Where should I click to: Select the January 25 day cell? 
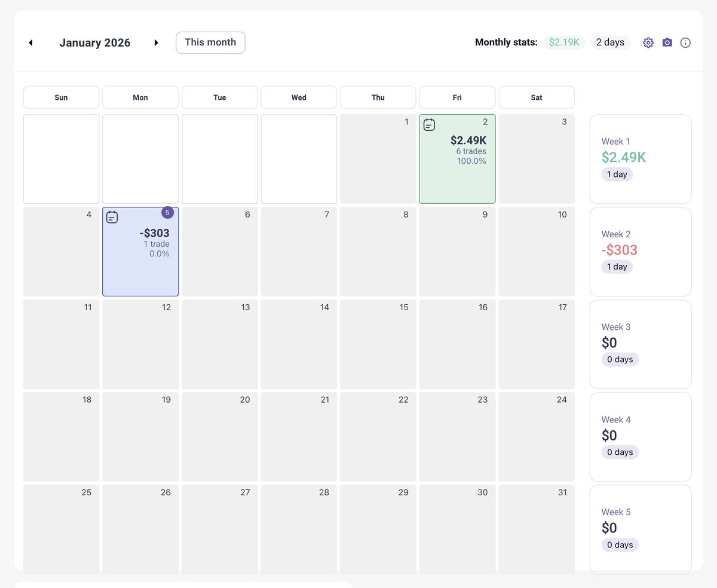click(x=61, y=529)
